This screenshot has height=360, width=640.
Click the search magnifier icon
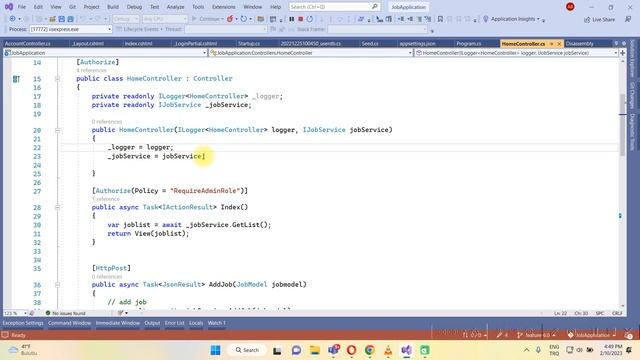pos(374,7)
